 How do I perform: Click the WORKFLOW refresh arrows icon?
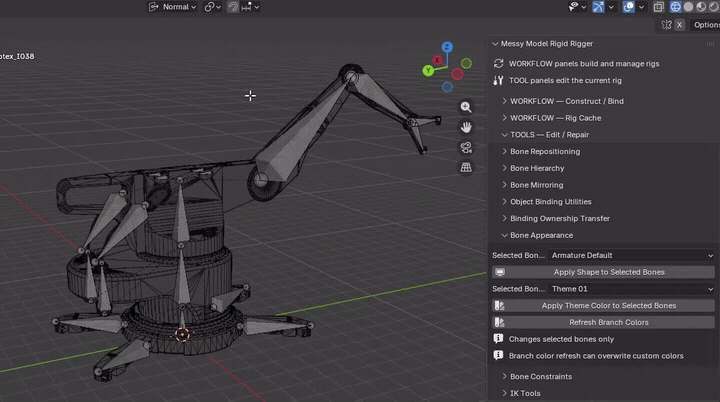pyautogui.click(x=498, y=64)
